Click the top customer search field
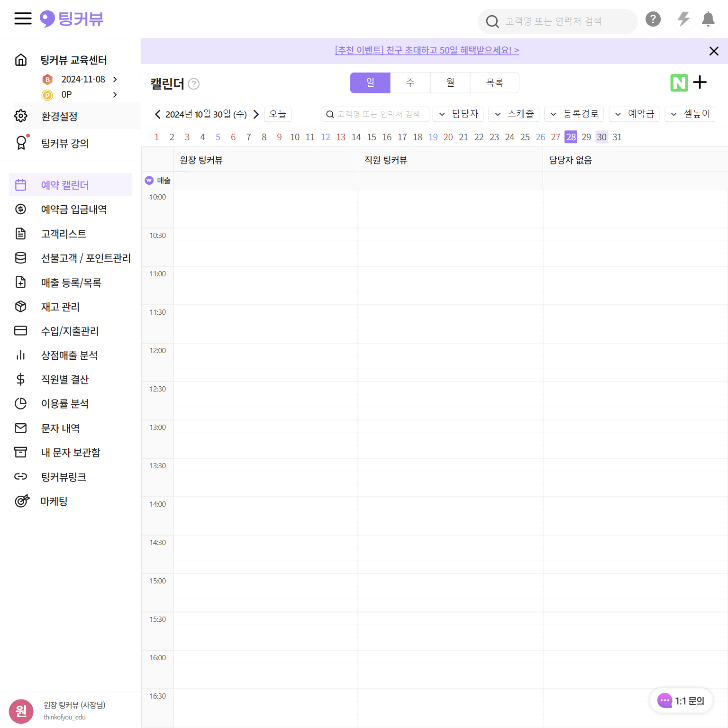This screenshot has width=728, height=728. [557, 21]
